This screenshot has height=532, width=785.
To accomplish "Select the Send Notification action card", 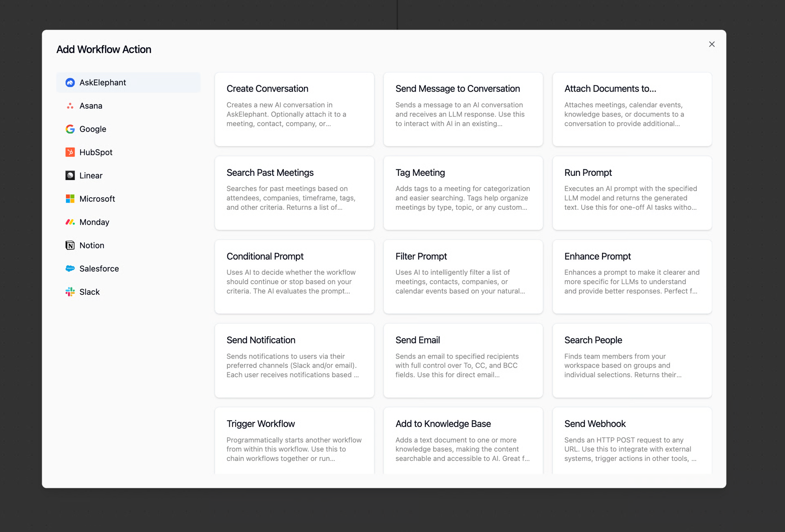I will [294, 361].
